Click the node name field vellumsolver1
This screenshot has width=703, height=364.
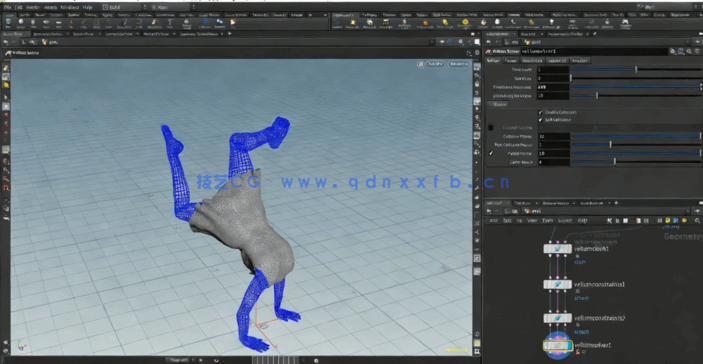pos(594,52)
